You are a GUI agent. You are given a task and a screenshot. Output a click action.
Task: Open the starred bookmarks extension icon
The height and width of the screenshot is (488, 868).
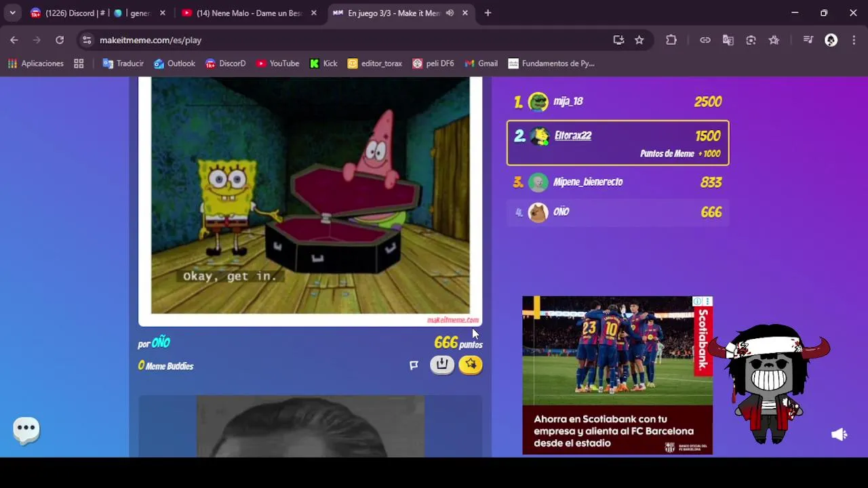(774, 40)
